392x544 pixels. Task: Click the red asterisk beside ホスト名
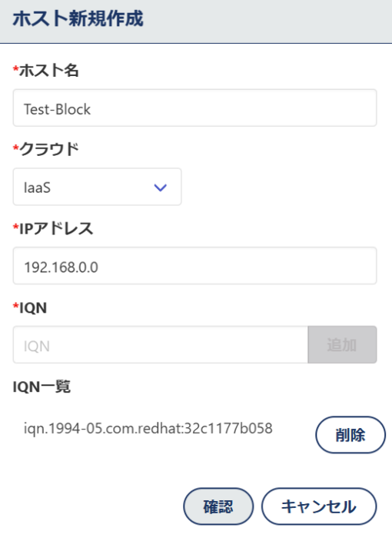[x=15, y=68]
